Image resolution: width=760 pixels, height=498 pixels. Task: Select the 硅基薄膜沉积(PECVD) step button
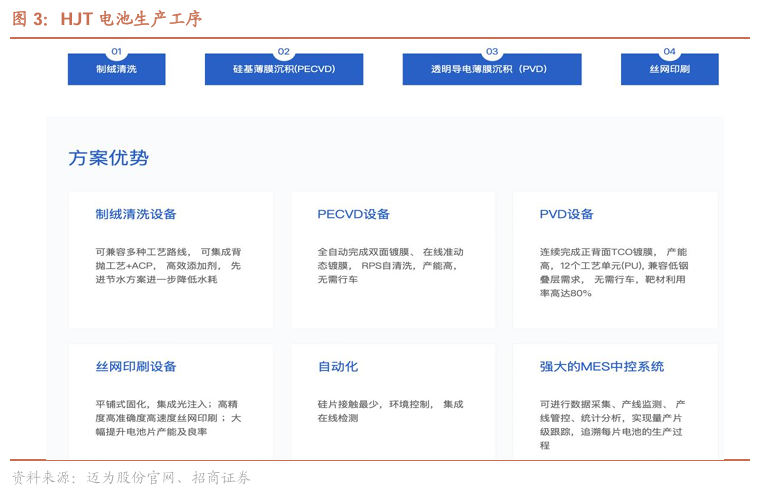point(284,69)
